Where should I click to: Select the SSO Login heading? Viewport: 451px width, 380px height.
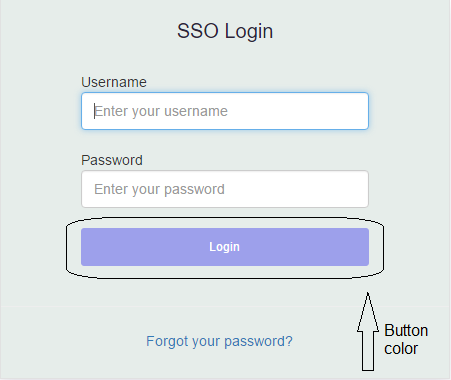point(225,31)
